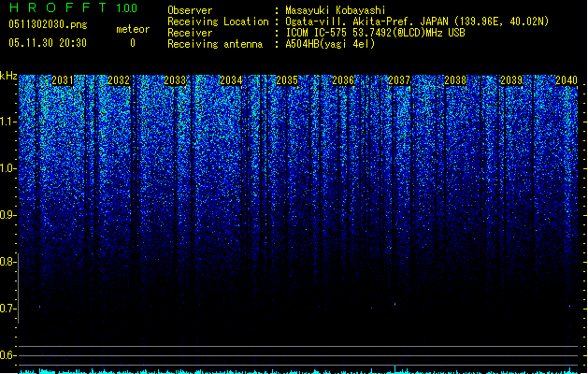This screenshot has height=374, width=588.
Task: Click the Receiving Location label
Action: pyautogui.click(x=218, y=22)
